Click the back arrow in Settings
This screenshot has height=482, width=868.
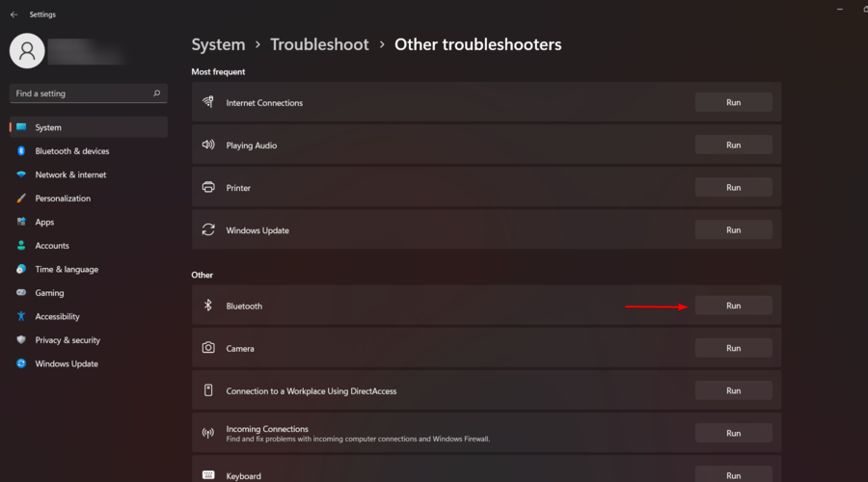coord(14,14)
